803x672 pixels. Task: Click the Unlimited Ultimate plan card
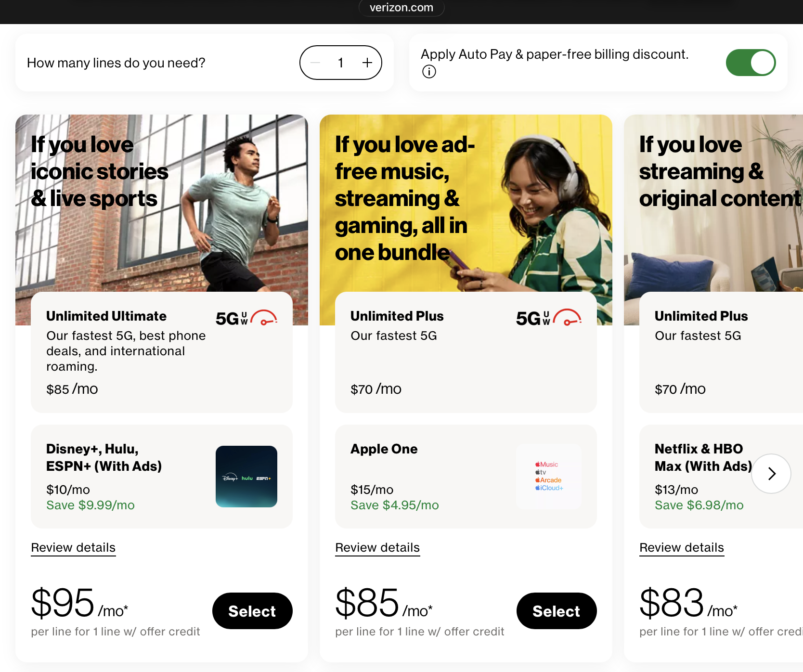pyautogui.click(x=162, y=352)
